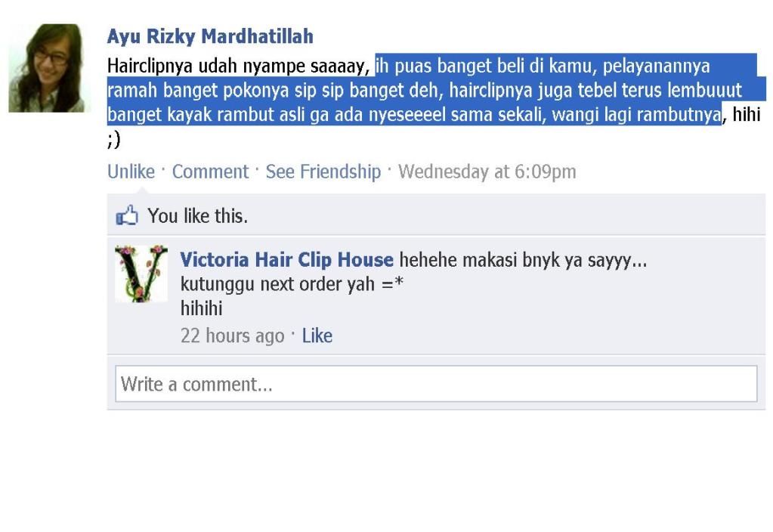This screenshot has width=773, height=532.
Task: Visit the Victoria Hair Clip House page link
Action: [x=287, y=260]
